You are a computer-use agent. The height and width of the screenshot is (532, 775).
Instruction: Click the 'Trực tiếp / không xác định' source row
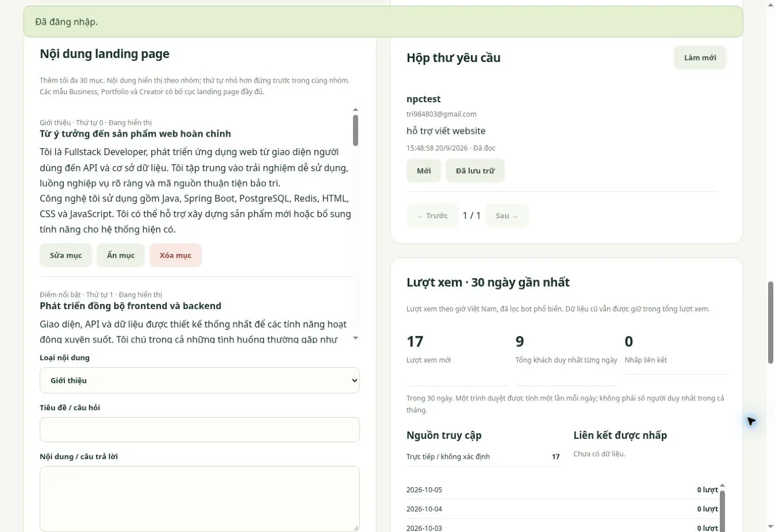[x=483, y=457]
